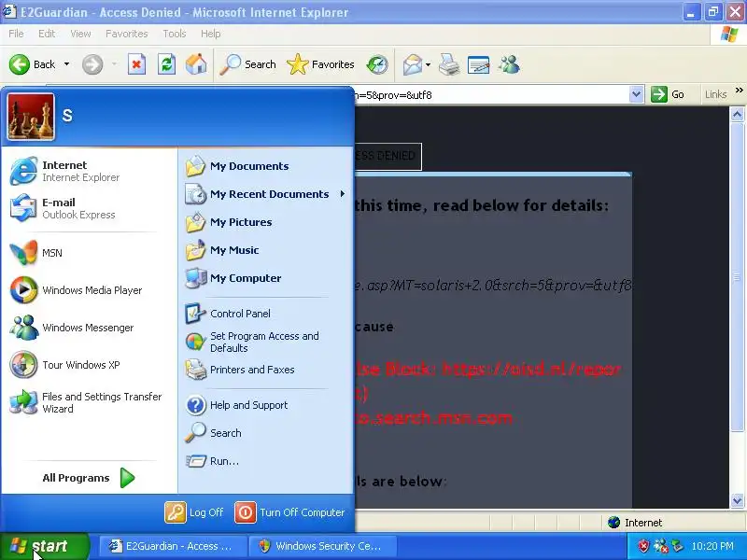
Task: Launch Tour Windows XP
Action: 89,365
